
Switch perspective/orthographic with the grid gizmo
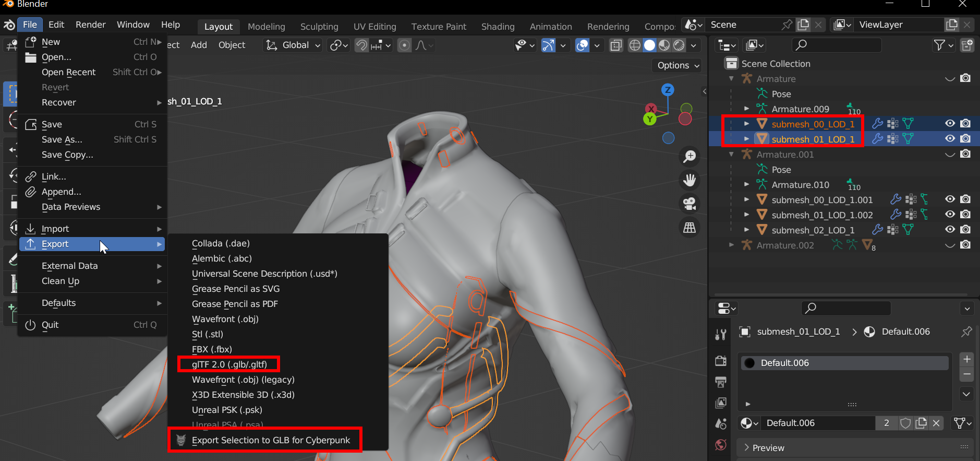point(689,228)
